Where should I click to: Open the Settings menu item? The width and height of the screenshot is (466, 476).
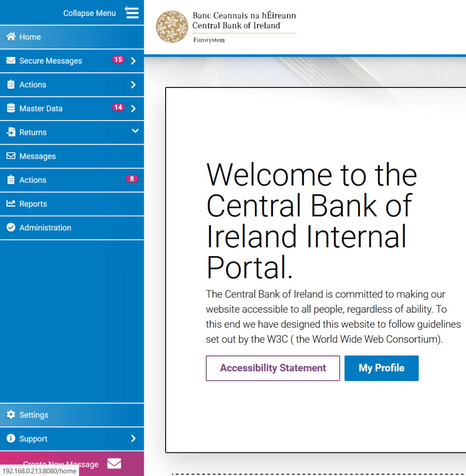(x=72, y=415)
